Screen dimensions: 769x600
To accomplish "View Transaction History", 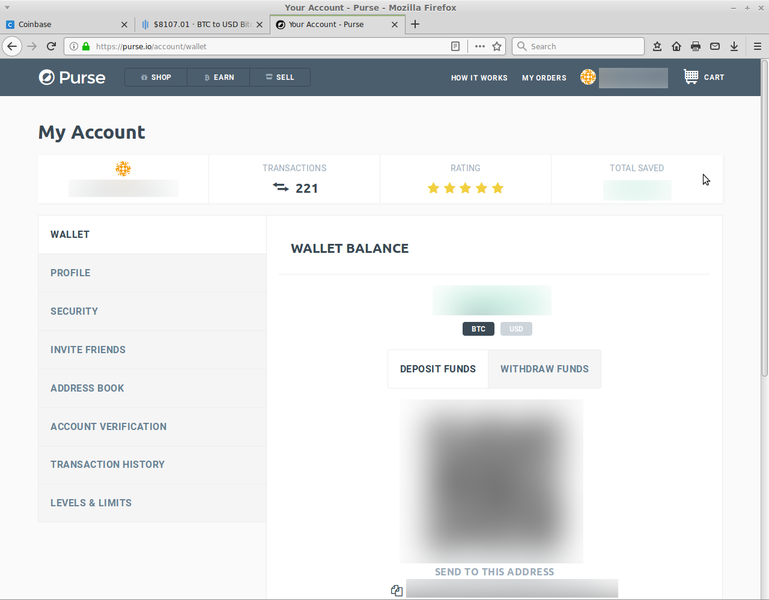I will (152, 465).
